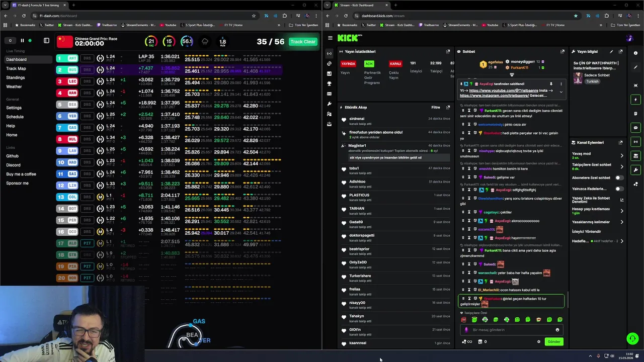Toggle DRS indicator for LEC row

pos(87,81)
